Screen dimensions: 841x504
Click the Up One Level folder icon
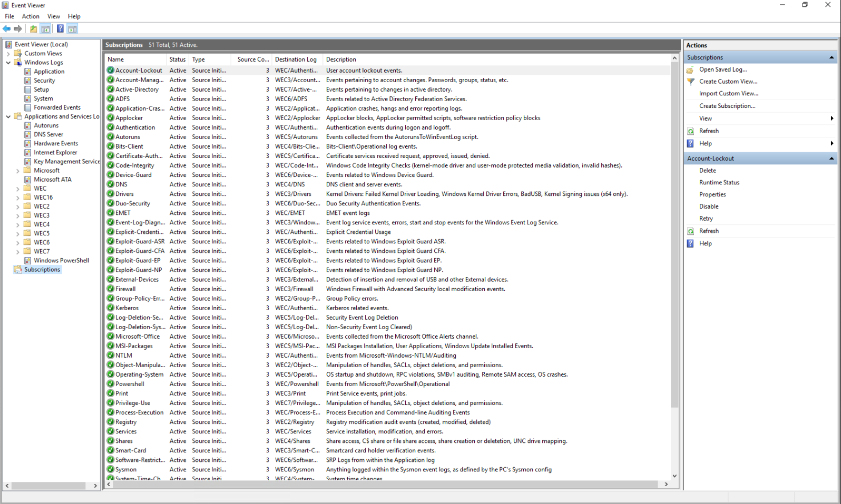(34, 29)
